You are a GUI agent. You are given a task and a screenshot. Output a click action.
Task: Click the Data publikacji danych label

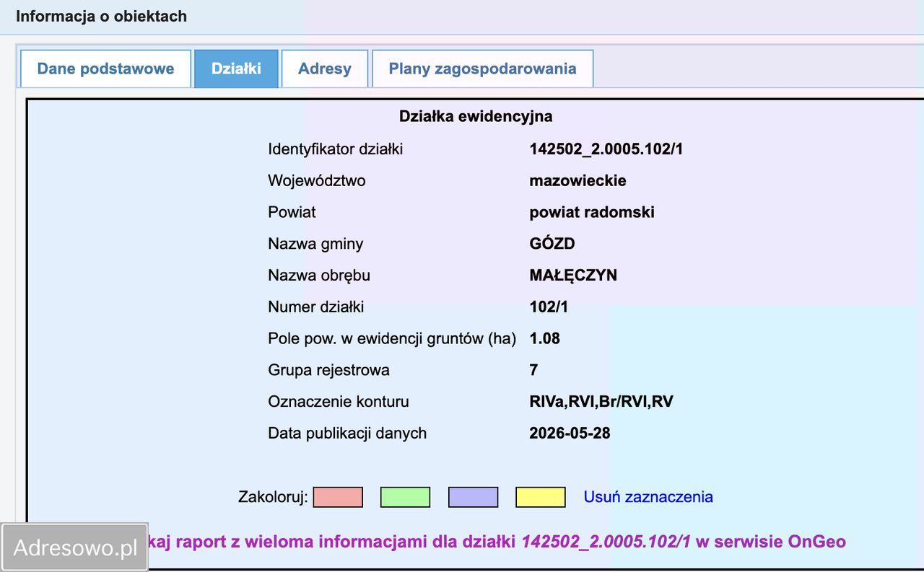tap(347, 434)
